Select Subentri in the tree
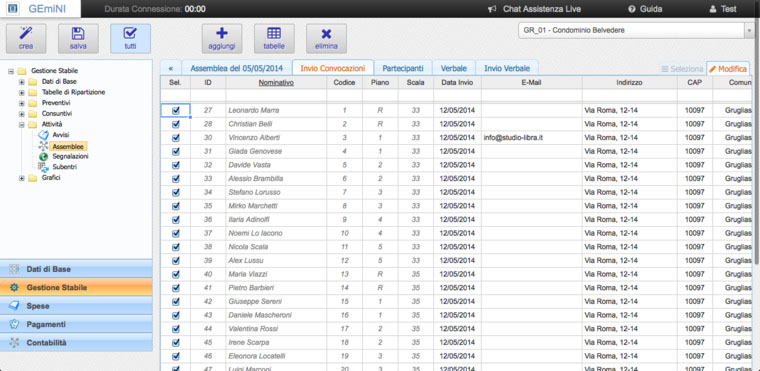 click(64, 167)
